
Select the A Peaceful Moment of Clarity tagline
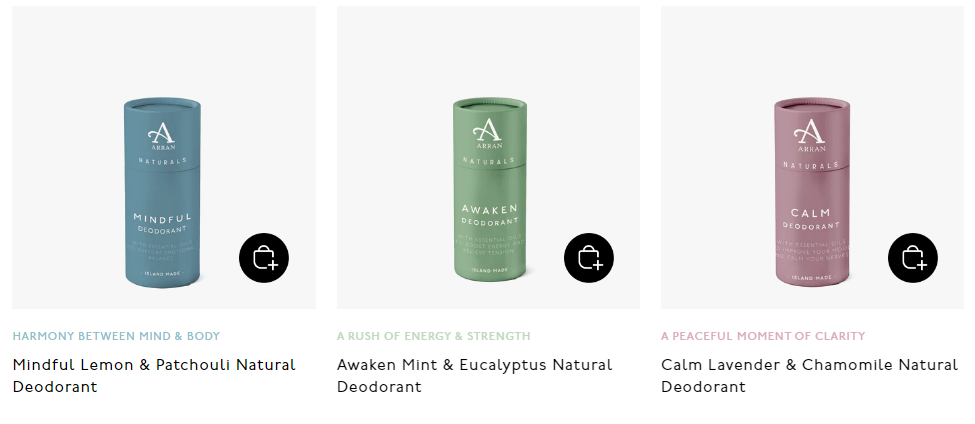(763, 336)
